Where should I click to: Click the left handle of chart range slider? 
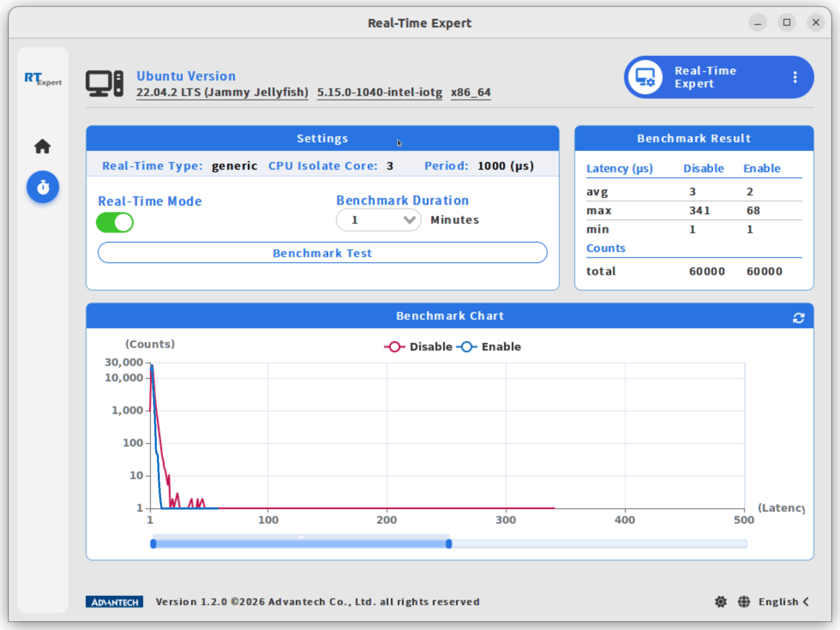pos(153,544)
